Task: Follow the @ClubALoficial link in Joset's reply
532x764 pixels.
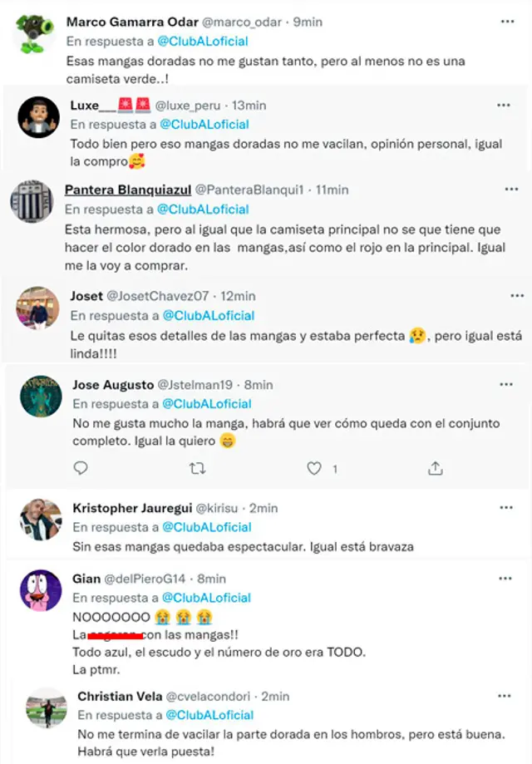Action: point(209,316)
